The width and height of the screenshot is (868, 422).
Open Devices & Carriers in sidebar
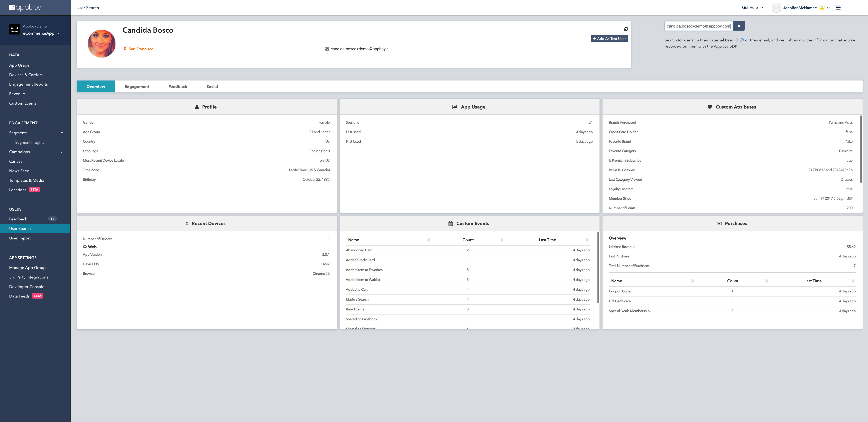tap(26, 75)
